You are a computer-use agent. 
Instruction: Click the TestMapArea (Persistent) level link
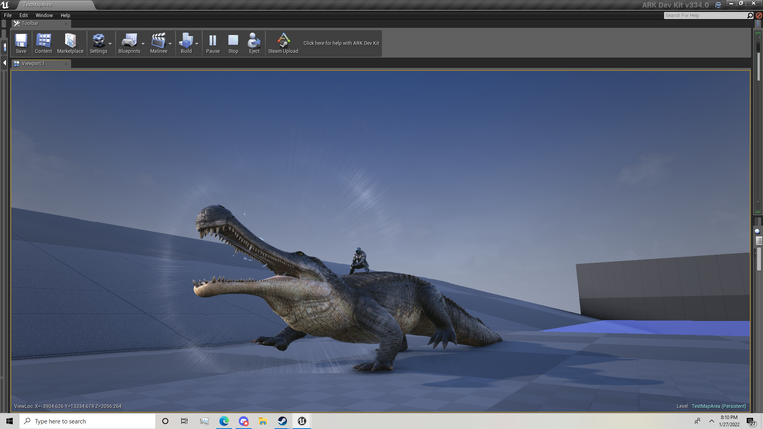click(x=719, y=406)
